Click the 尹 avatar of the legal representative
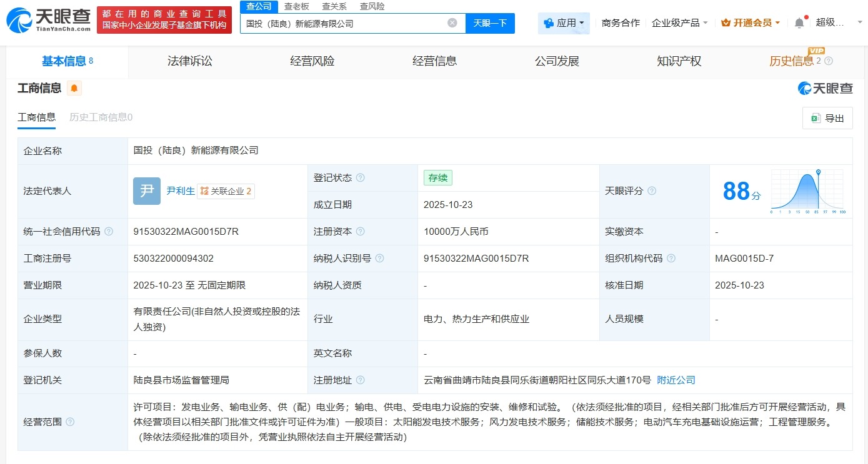868x464 pixels. coord(146,191)
